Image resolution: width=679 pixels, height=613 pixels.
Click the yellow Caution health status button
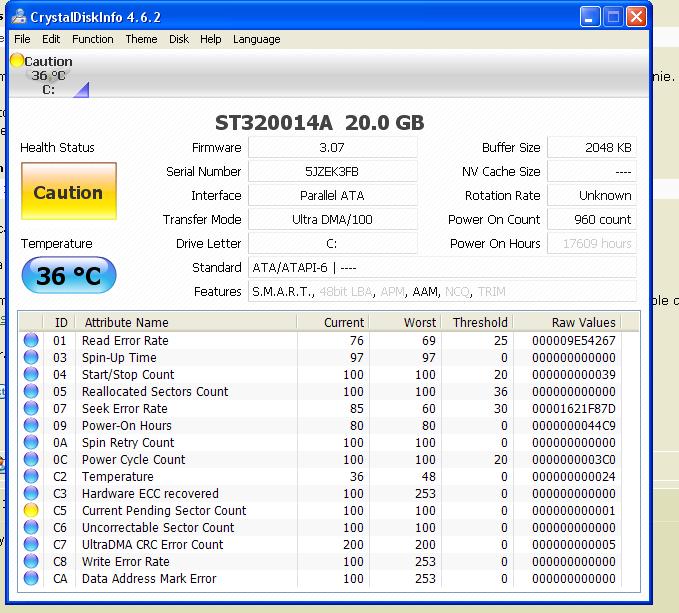(69, 191)
